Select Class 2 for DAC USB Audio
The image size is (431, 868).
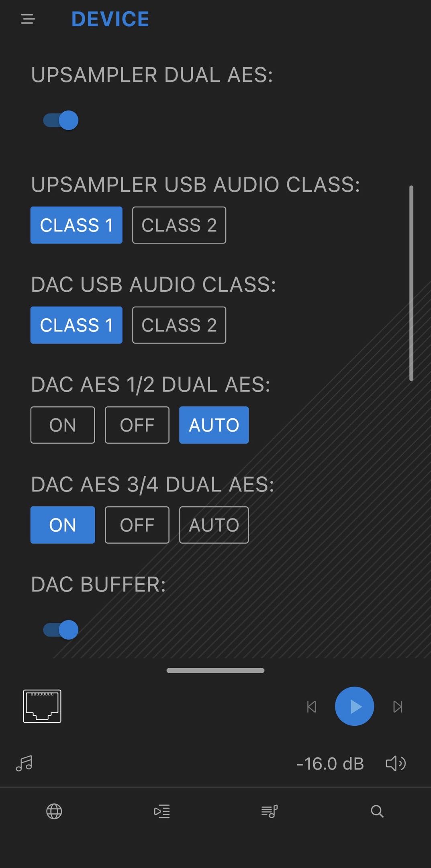[179, 325]
